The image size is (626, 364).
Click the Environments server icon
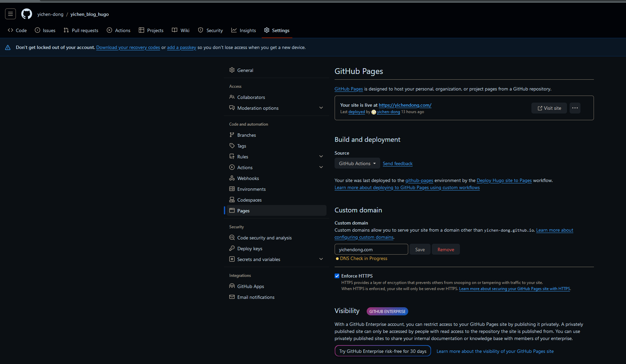[232, 189]
